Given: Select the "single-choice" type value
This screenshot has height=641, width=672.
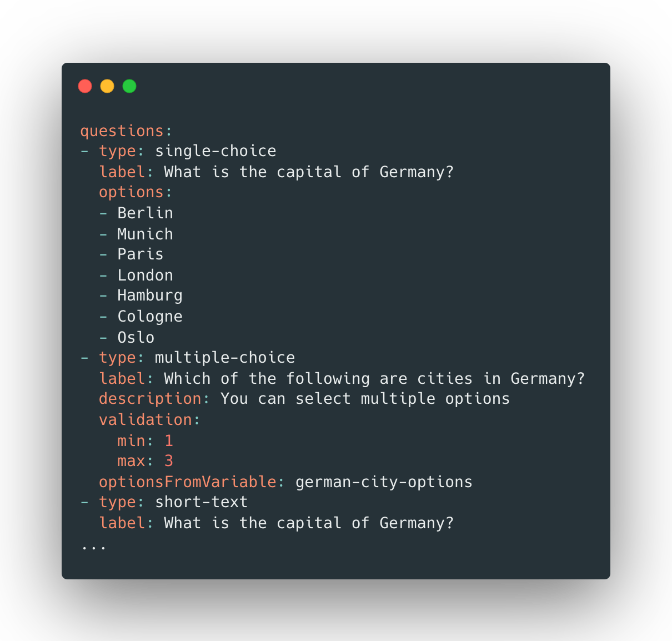Looking at the screenshot, I should 215,151.
